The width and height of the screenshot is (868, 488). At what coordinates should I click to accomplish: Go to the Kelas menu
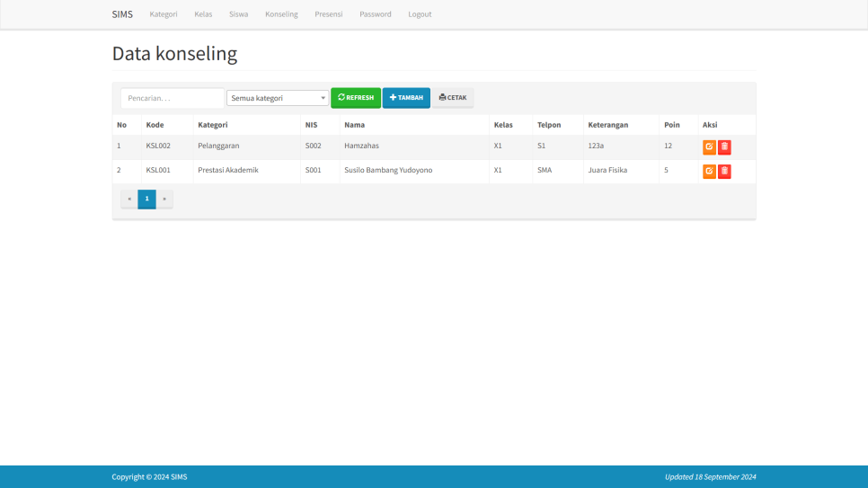pyautogui.click(x=203, y=14)
